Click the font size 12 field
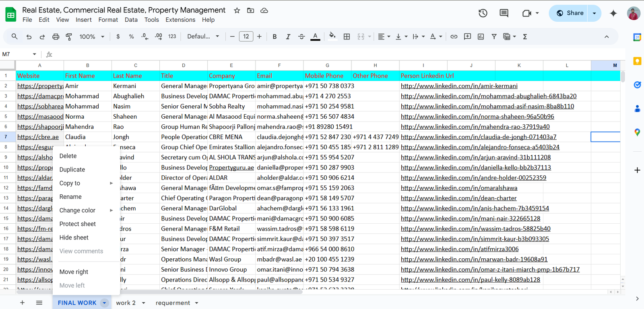 (x=246, y=37)
